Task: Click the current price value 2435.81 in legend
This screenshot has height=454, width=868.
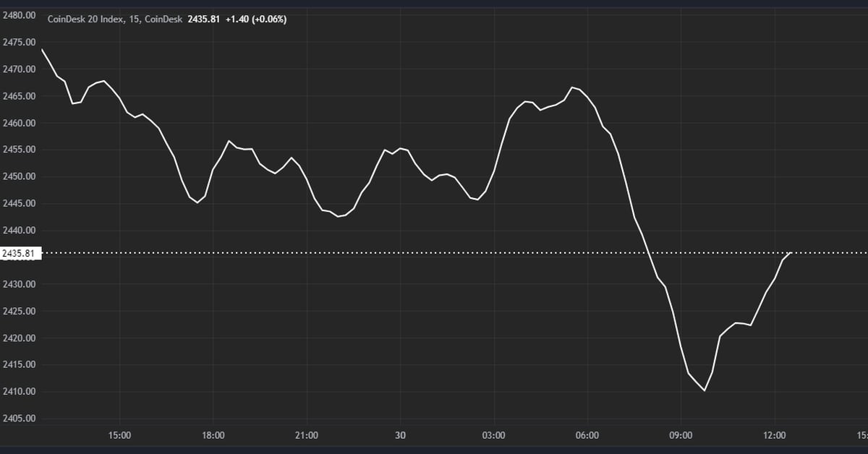Action: [x=205, y=19]
